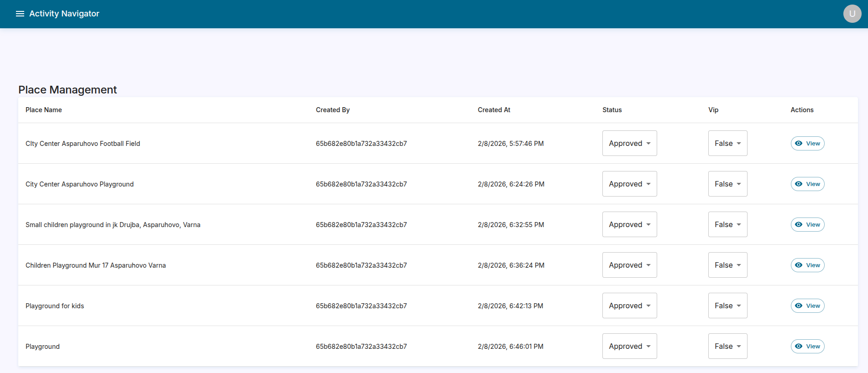Toggle Vip value for Playground for kids
The image size is (868, 373).
(727, 306)
